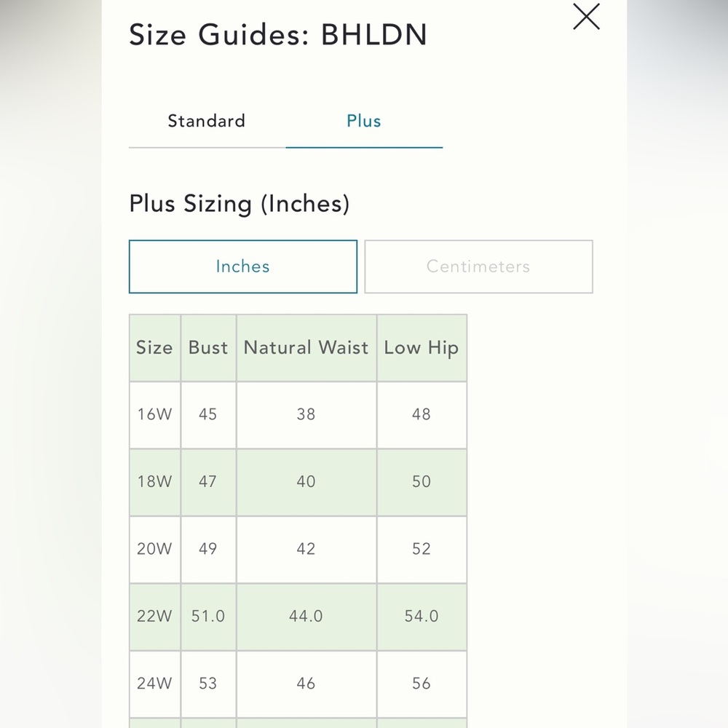Click low hip value 50

(422, 482)
